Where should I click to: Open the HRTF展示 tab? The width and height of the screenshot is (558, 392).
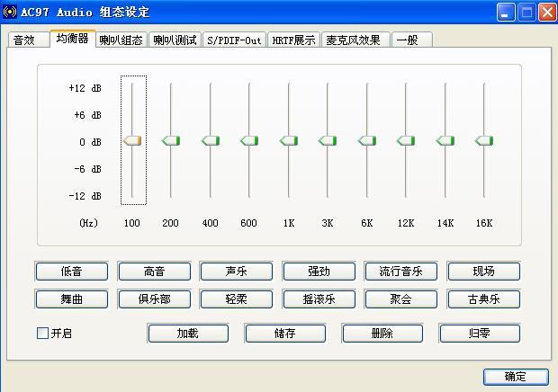point(293,40)
